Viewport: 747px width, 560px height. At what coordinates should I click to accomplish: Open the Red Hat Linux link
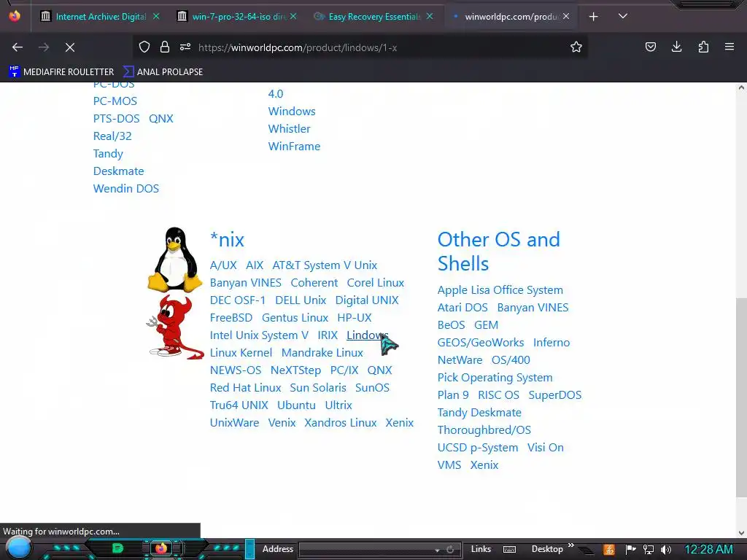[x=245, y=388]
